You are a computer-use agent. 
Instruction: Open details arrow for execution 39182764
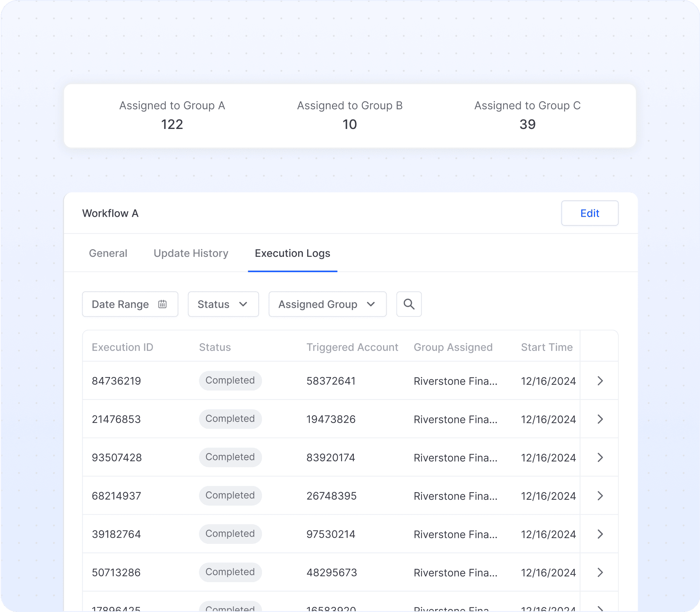(x=600, y=534)
